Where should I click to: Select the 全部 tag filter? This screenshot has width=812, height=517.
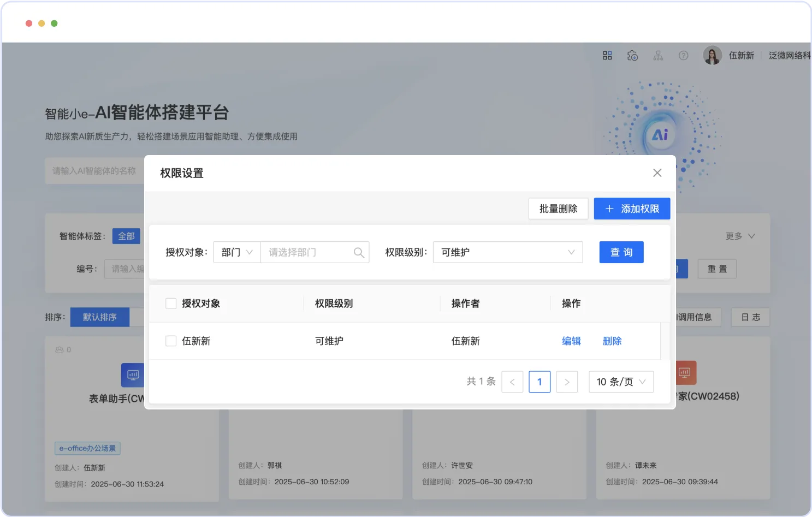tap(127, 236)
